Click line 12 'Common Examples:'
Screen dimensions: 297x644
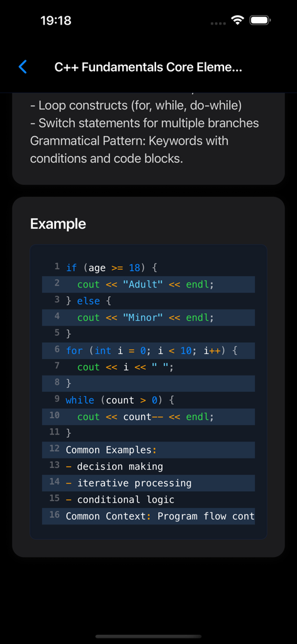[x=148, y=450]
